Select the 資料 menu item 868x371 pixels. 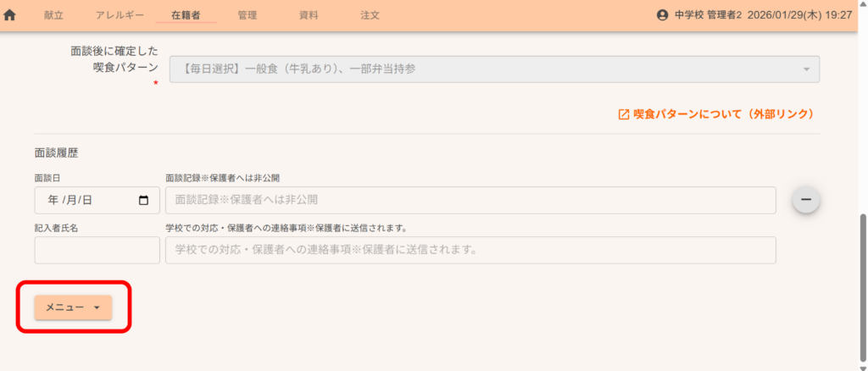click(309, 15)
